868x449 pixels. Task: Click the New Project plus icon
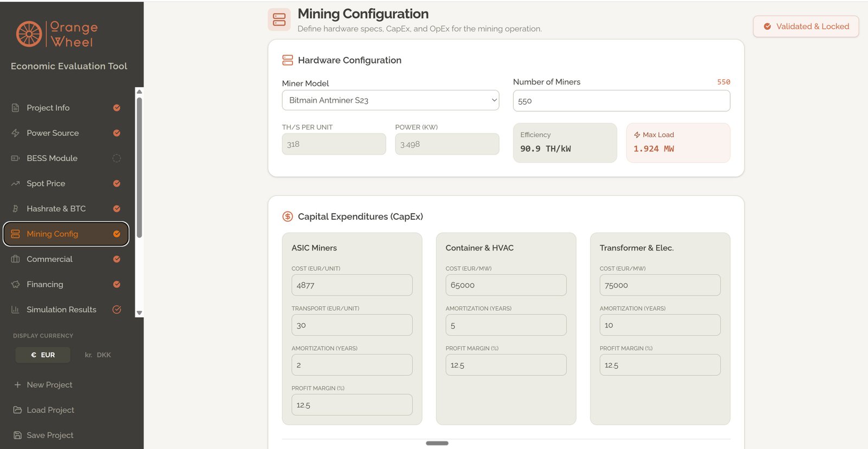17,384
